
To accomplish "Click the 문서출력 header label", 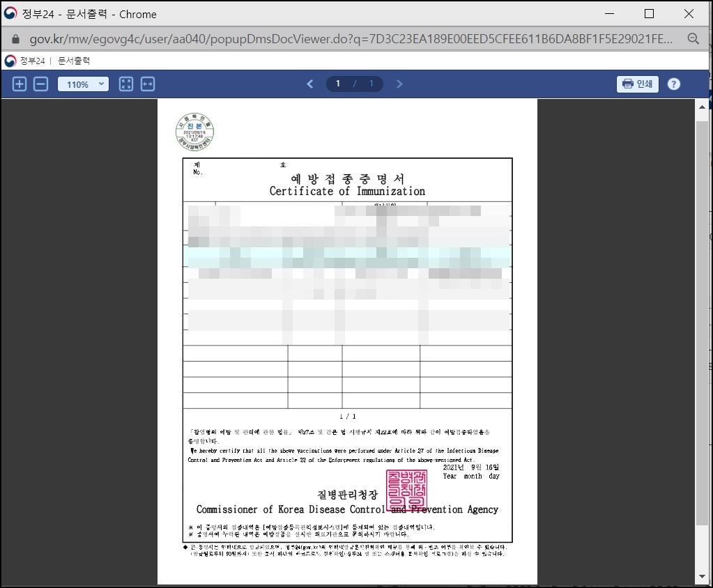I will pos(74,61).
